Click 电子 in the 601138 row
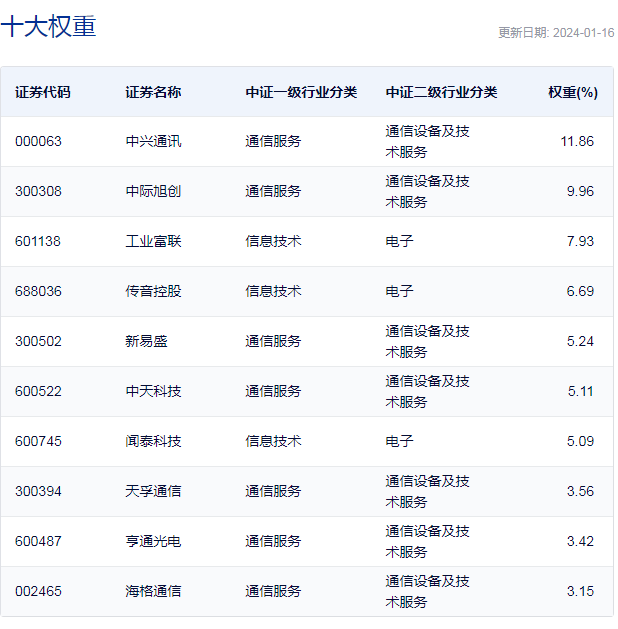618x629 pixels. [x=399, y=241]
